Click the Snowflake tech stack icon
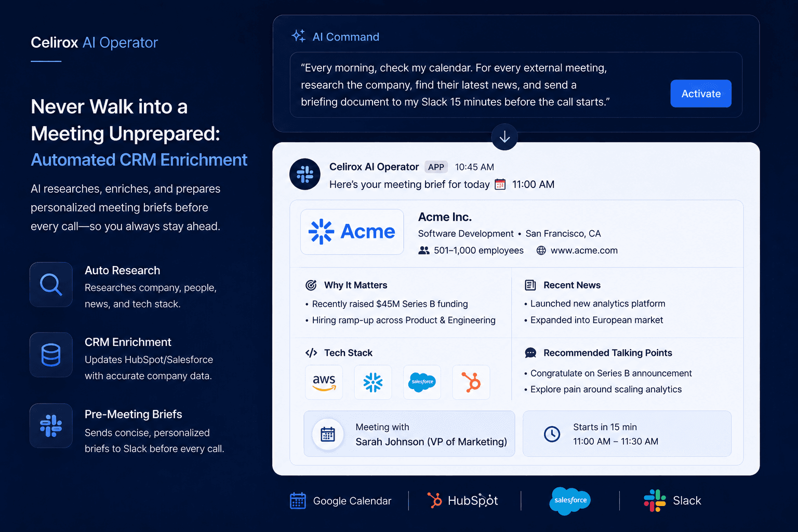Image resolution: width=798 pixels, height=532 pixels. (373, 382)
